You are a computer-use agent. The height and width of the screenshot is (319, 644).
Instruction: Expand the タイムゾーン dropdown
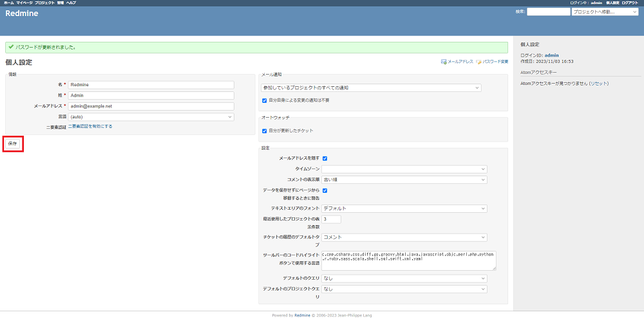tap(404, 169)
